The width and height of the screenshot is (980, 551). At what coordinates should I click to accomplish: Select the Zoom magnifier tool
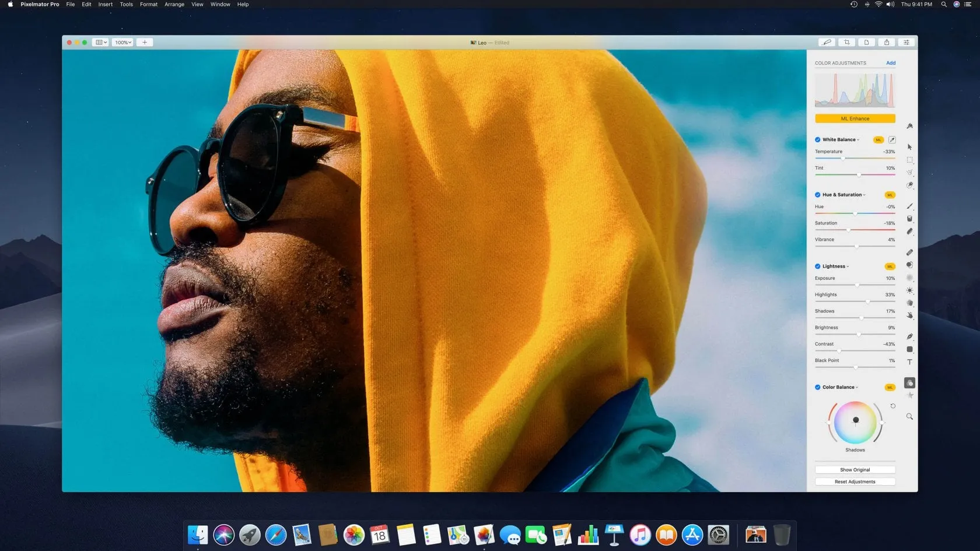(x=909, y=417)
